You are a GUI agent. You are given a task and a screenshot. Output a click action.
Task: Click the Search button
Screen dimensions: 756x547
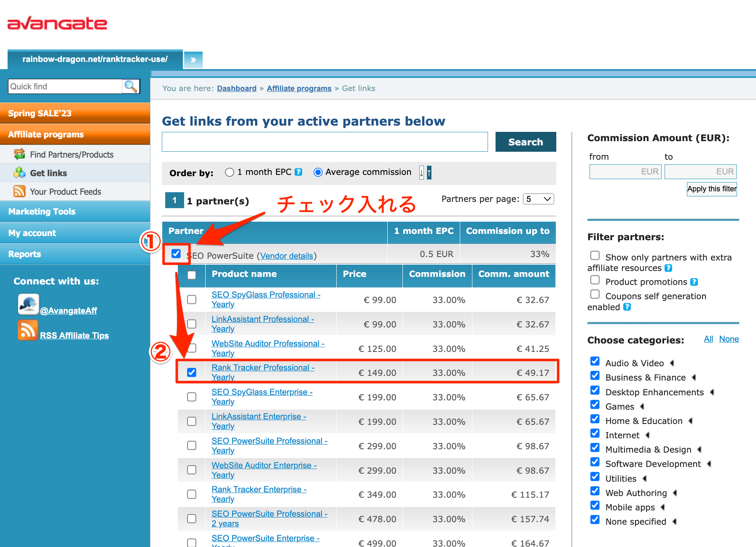525,142
